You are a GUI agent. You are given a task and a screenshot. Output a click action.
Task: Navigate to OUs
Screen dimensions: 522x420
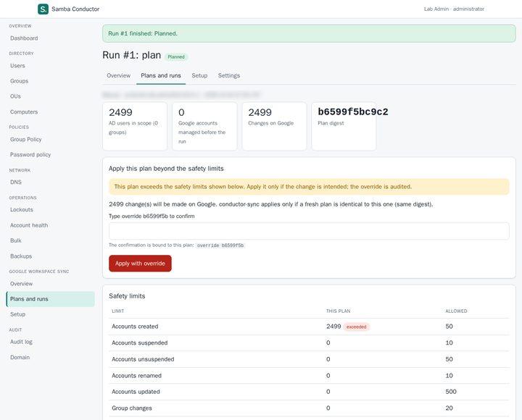point(15,96)
